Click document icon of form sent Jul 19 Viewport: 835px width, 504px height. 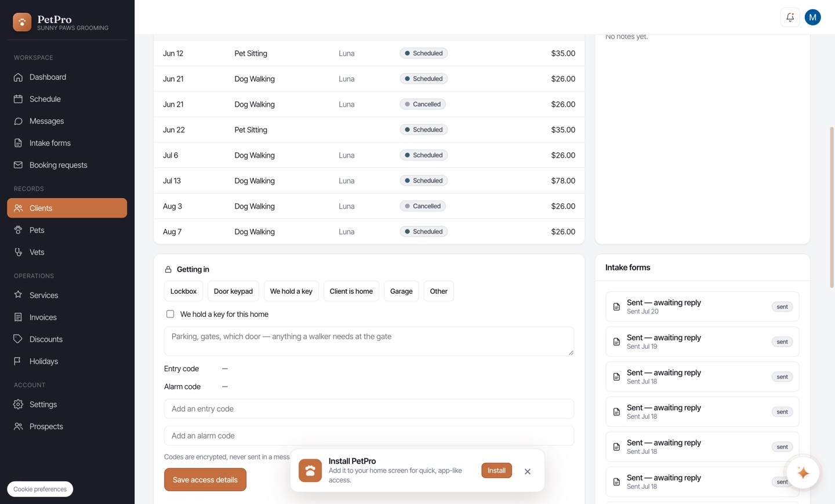coord(616,342)
